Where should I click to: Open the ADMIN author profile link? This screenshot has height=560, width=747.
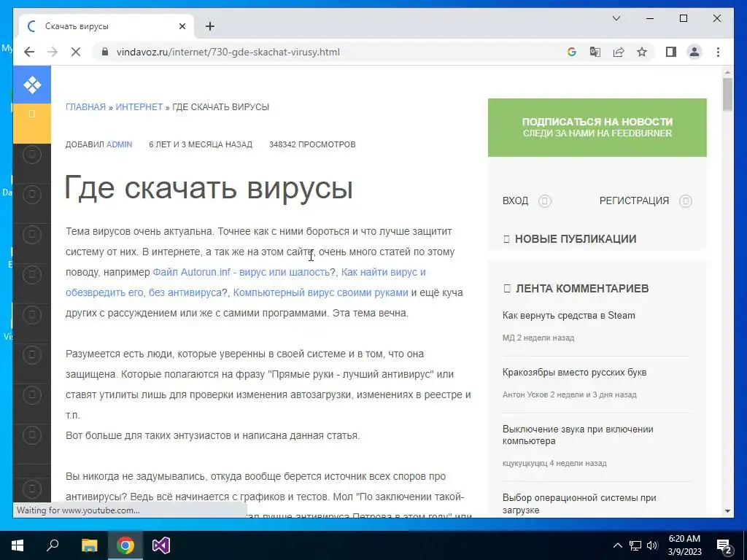[x=119, y=144]
